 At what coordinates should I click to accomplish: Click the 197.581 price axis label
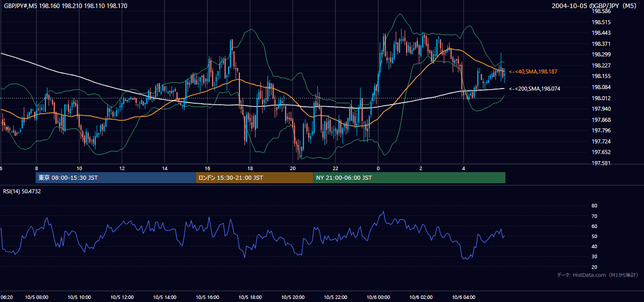602,163
